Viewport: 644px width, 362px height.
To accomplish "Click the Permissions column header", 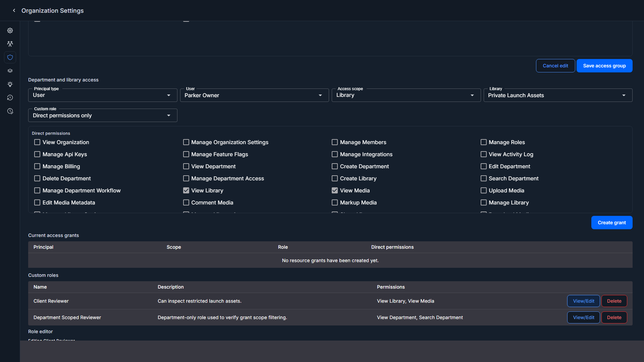I will (x=391, y=287).
